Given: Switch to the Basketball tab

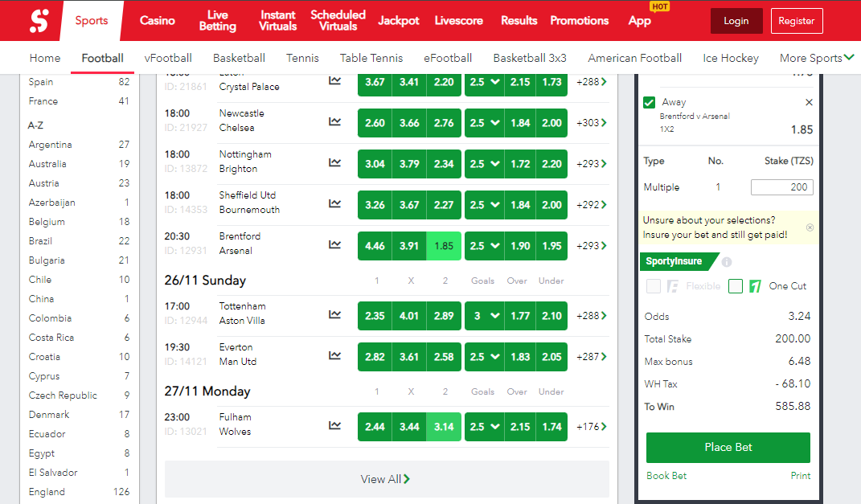Looking at the screenshot, I should pos(239,58).
